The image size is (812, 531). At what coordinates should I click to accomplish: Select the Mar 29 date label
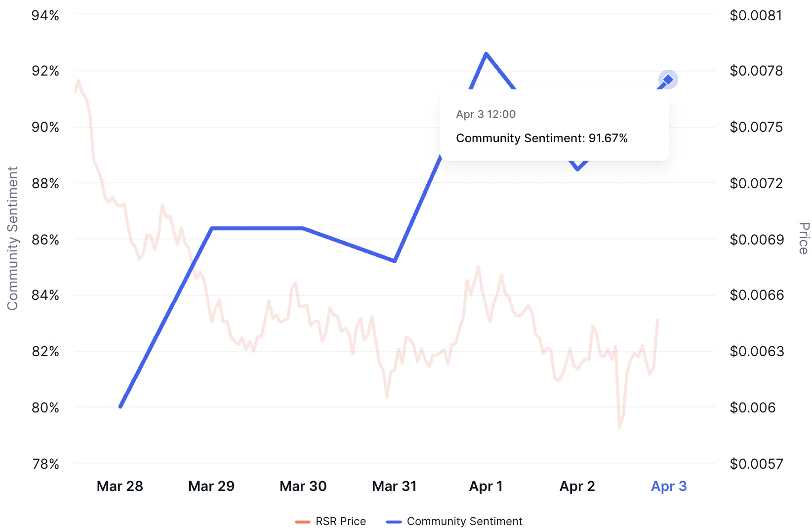211,486
